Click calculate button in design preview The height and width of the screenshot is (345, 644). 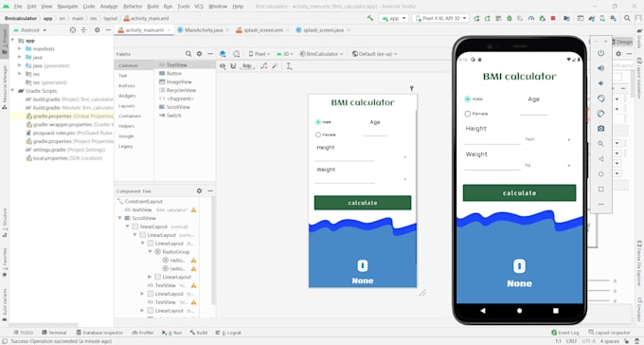click(x=362, y=203)
